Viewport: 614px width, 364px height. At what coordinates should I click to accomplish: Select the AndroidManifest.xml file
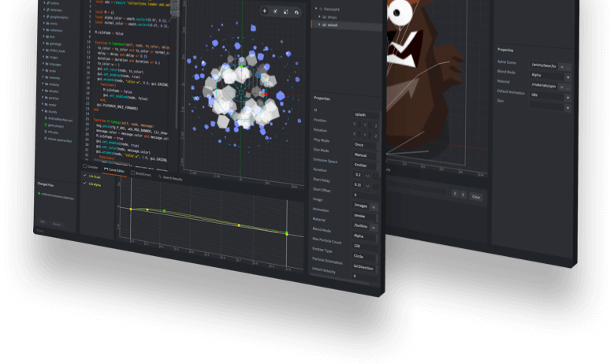58,120
